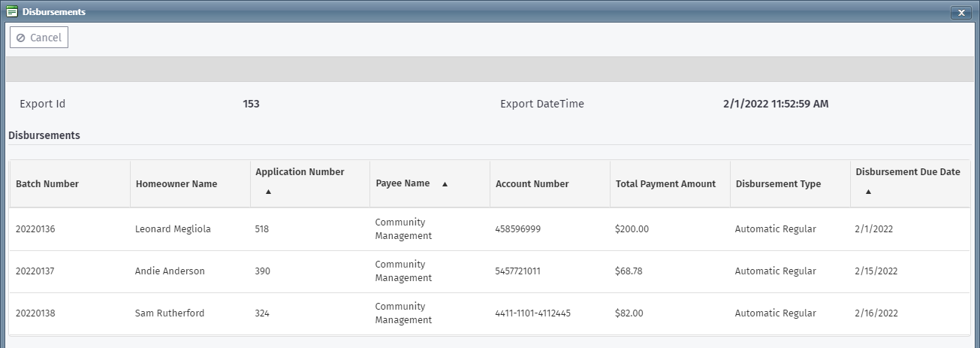Click Payee Name sort arrow
The image size is (980, 348).
(445, 184)
